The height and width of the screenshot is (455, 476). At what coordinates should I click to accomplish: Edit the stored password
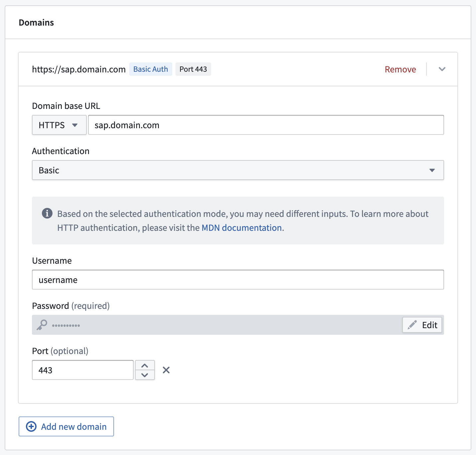422,325
